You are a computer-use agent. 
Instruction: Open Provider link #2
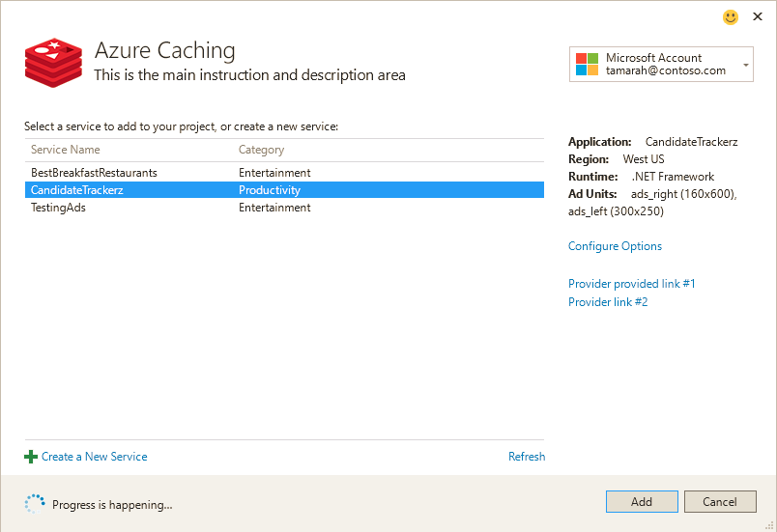click(x=608, y=302)
